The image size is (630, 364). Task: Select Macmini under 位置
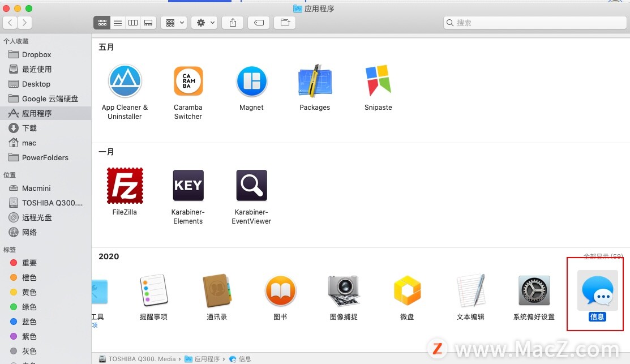coord(46,188)
